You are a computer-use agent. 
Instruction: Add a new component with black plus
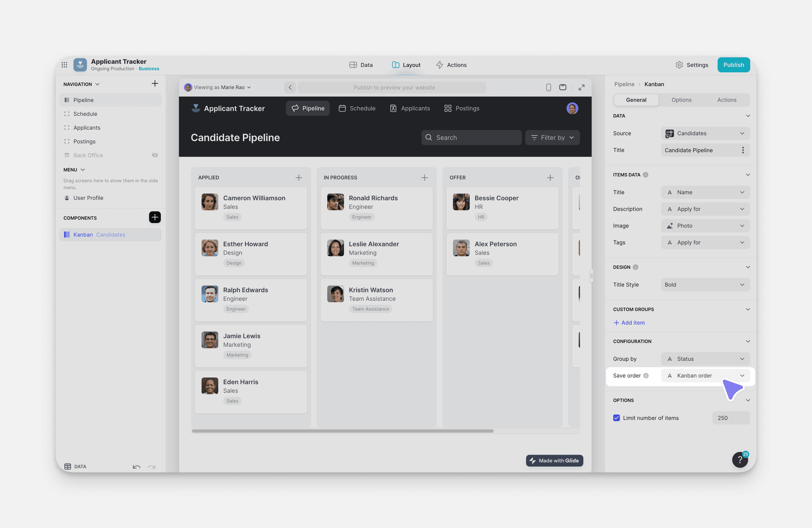tap(155, 217)
